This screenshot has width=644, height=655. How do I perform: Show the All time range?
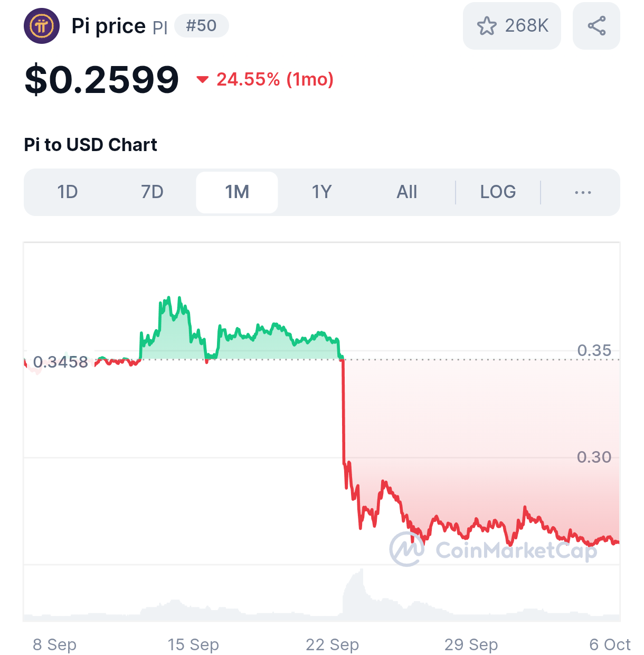(406, 192)
